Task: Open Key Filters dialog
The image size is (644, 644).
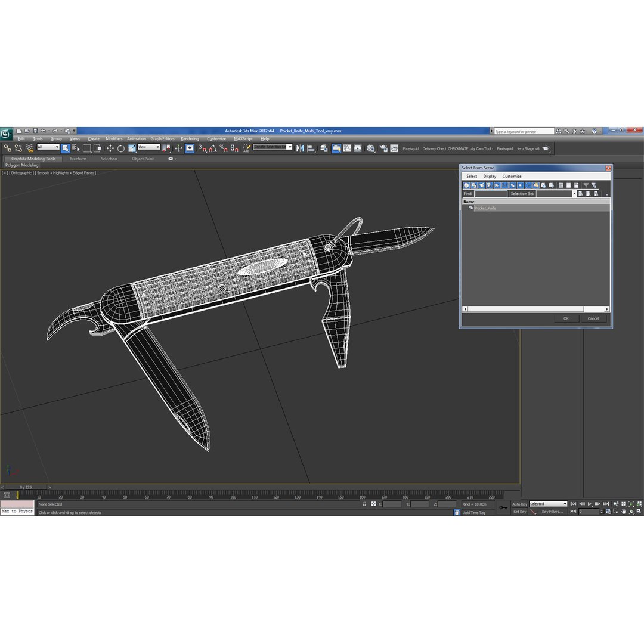Action: (552, 512)
